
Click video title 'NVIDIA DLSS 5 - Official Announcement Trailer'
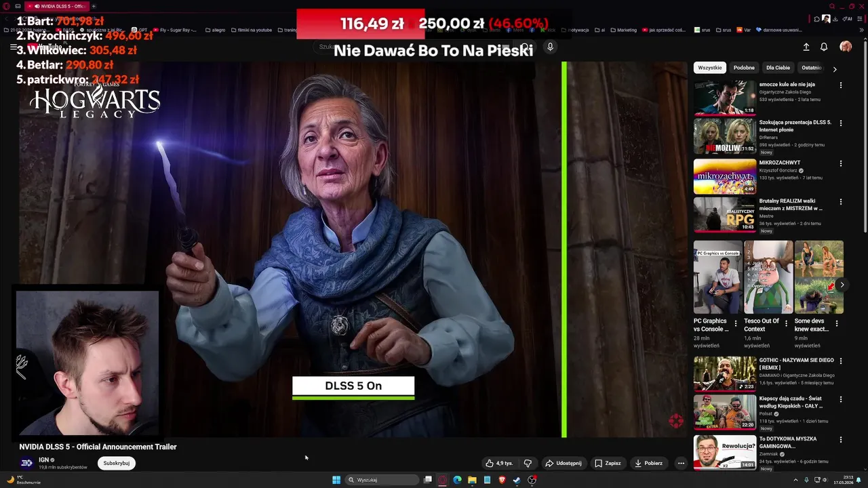98,447
